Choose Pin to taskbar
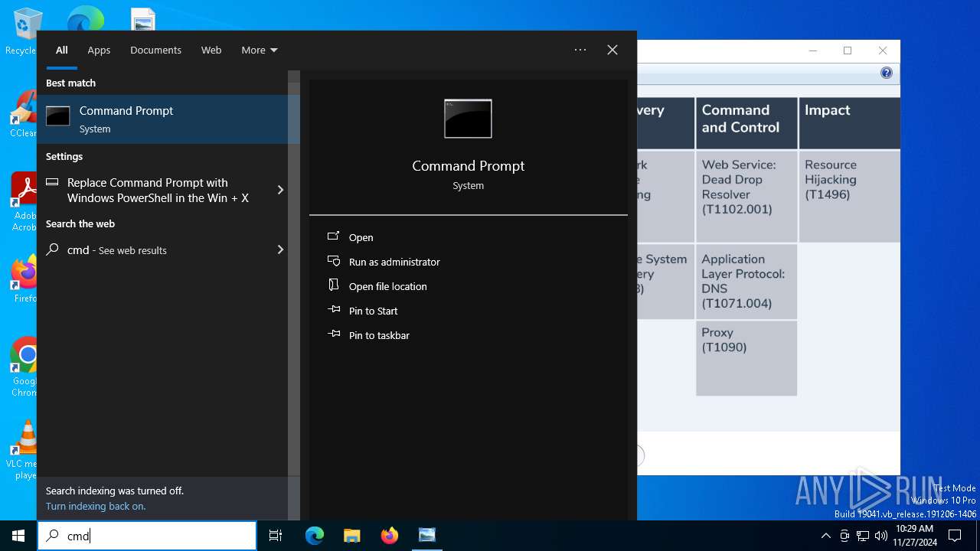This screenshot has width=980, height=551. pyautogui.click(x=379, y=335)
